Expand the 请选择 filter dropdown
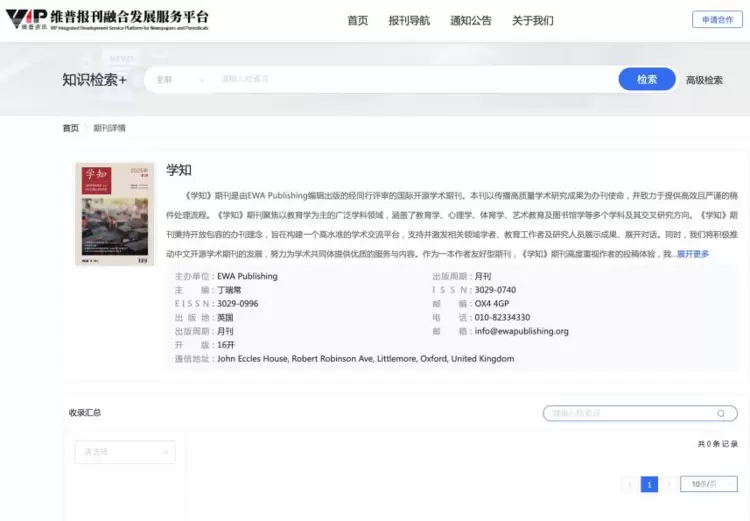This screenshot has height=521, width=750. point(125,452)
